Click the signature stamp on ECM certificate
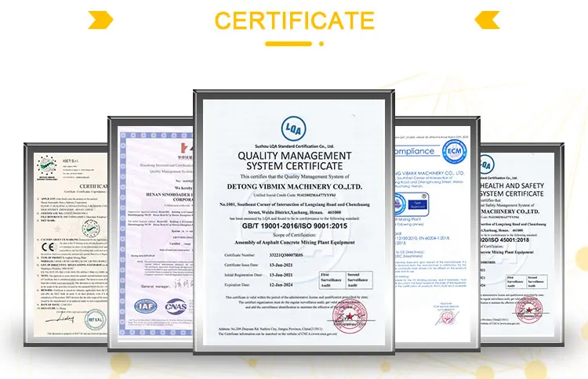588x379 pixels. click(447, 318)
